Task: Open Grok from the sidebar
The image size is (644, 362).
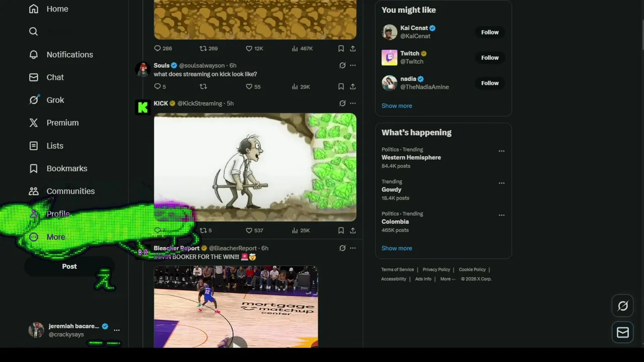Action: coord(46,100)
